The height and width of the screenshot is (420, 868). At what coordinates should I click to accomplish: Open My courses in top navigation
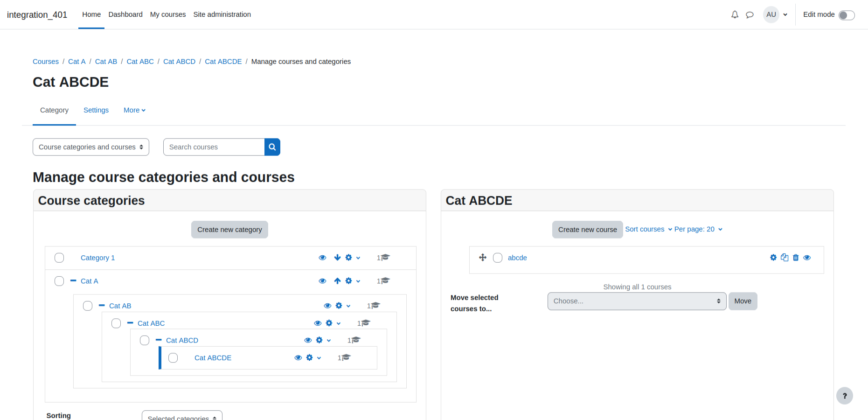168,14
